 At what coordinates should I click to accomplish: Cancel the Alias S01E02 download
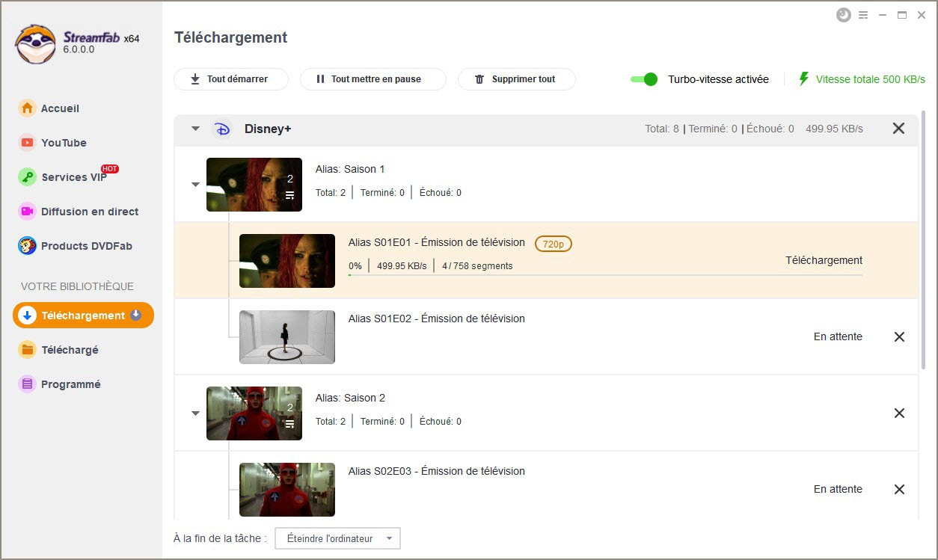coord(900,337)
